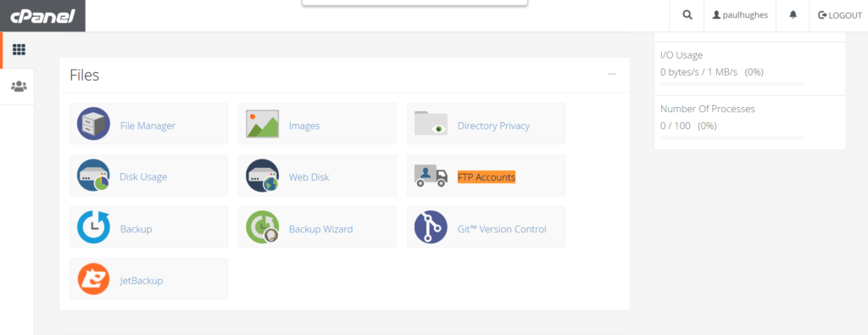Click the Disk Usage icon

(x=93, y=176)
